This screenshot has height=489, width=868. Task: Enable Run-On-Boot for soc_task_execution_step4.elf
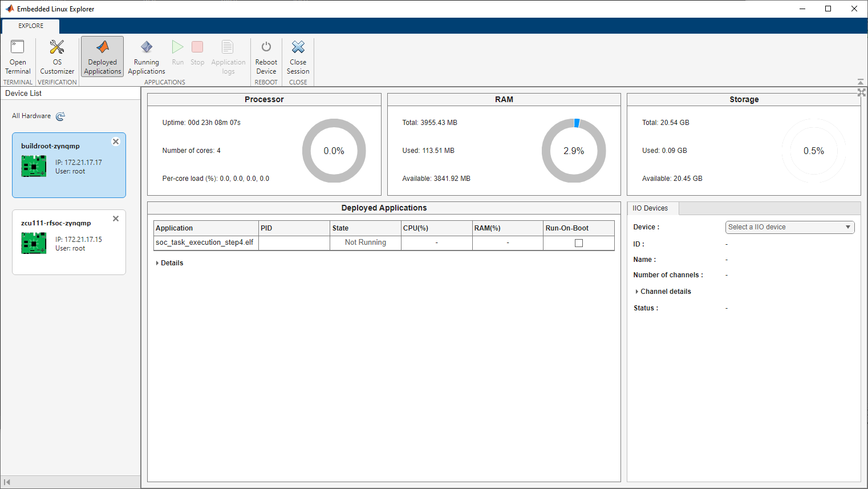pyautogui.click(x=579, y=243)
